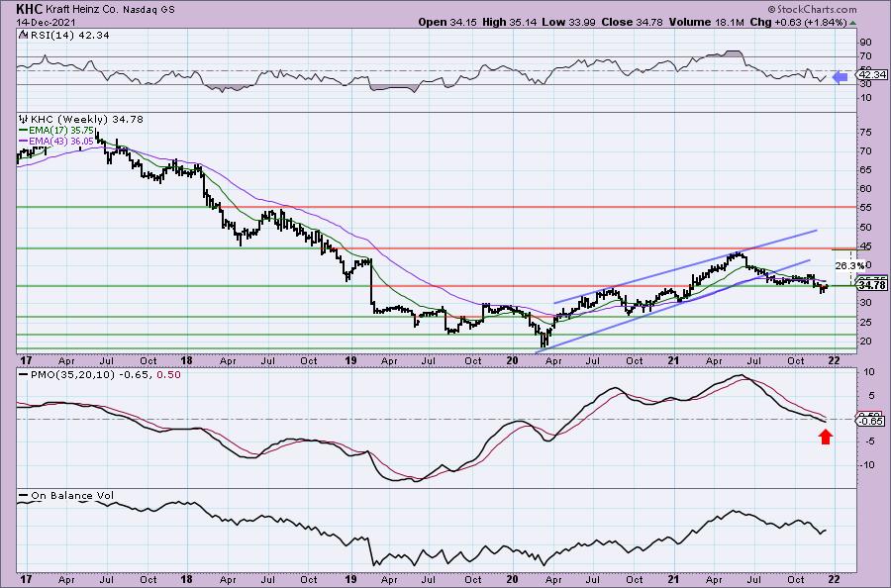
Task: Click the 50 price axis label
Action: [x=866, y=227]
